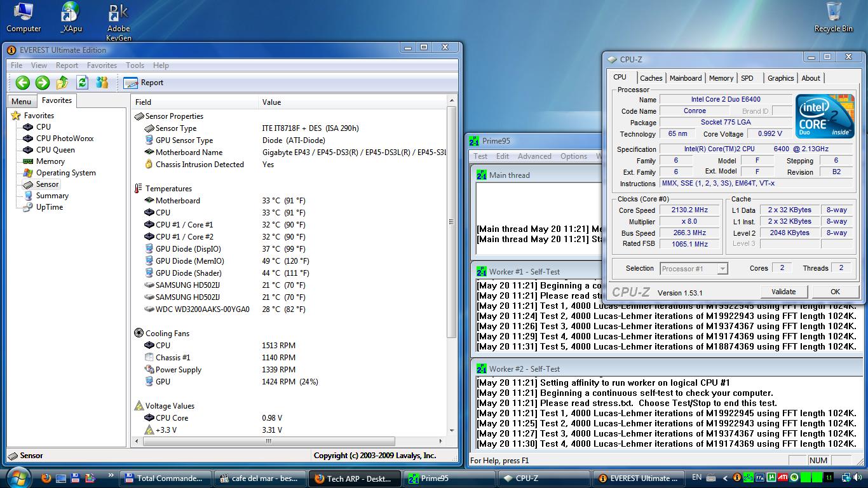Click the Validate button in CPU-Z
The height and width of the screenshot is (488, 868).
783,292
